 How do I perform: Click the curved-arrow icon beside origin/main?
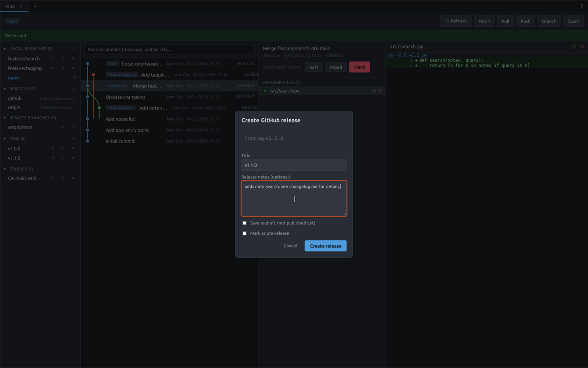point(73,127)
